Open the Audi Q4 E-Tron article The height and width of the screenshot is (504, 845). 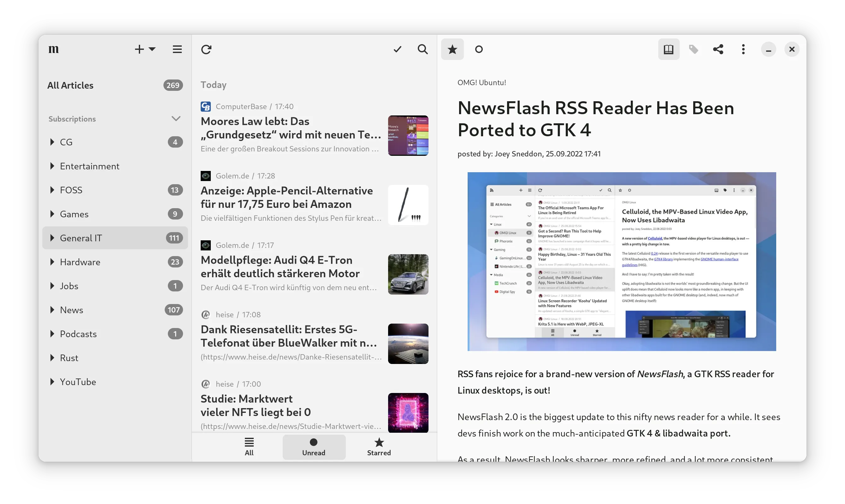(280, 267)
